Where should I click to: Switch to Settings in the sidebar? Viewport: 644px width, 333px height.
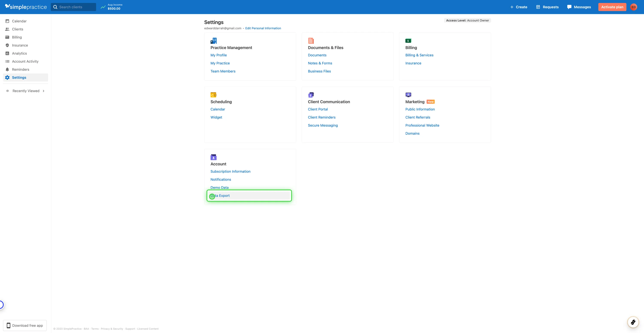(x=19, y=77)
